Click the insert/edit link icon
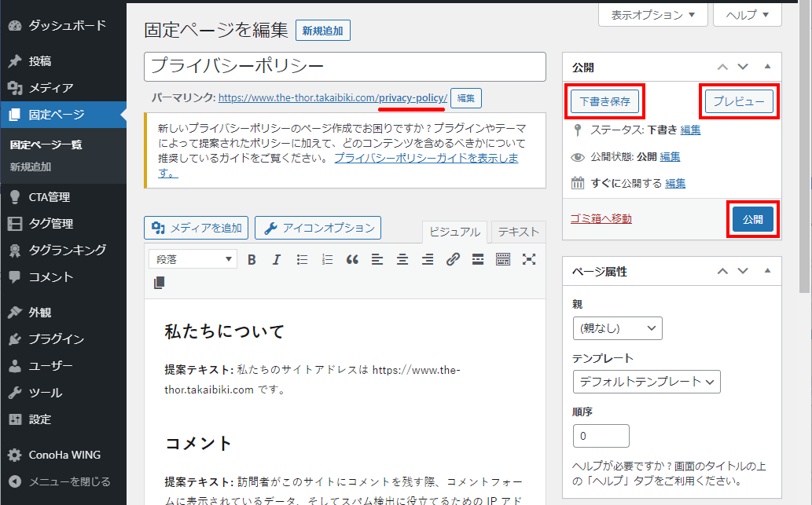Image resolution: width=812 pixels, height=505 pixels. (453, 260)
